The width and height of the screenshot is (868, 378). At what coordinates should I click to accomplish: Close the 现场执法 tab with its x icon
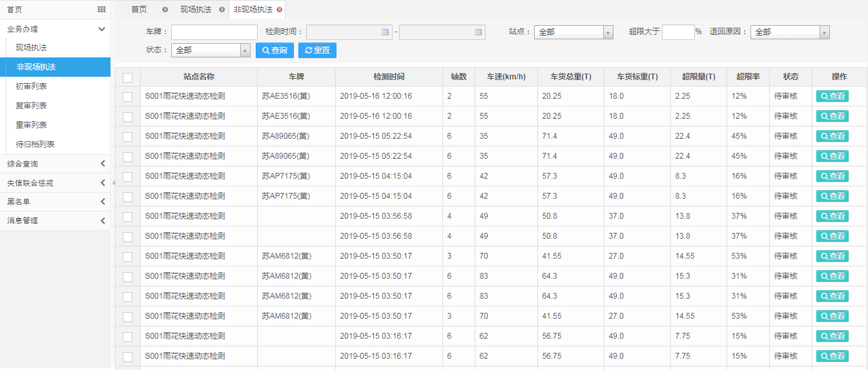222,10
